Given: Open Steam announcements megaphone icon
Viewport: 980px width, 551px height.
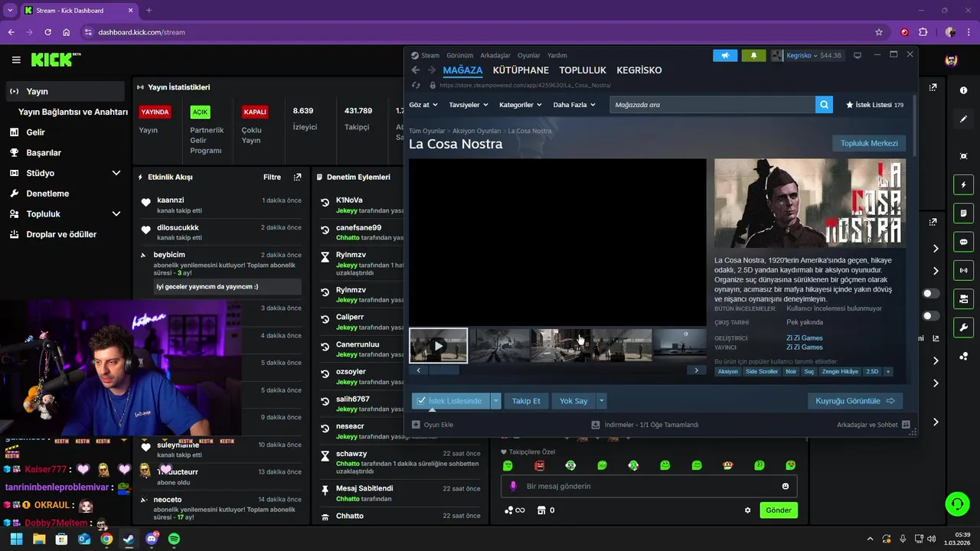Looking at the screenshot, I should (725, 55).
